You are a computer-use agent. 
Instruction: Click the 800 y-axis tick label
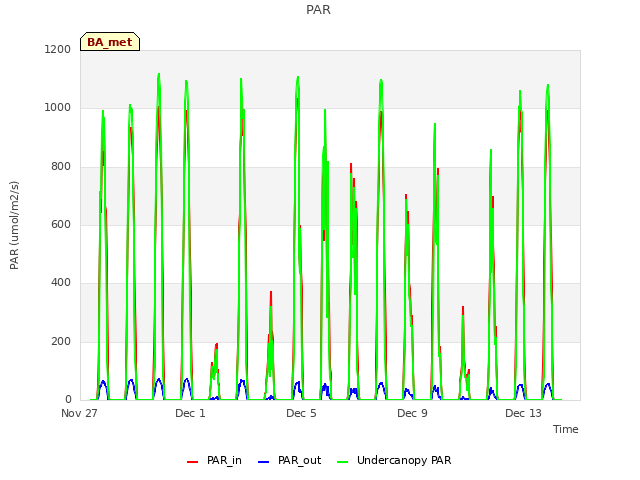[x=61, y=166]
